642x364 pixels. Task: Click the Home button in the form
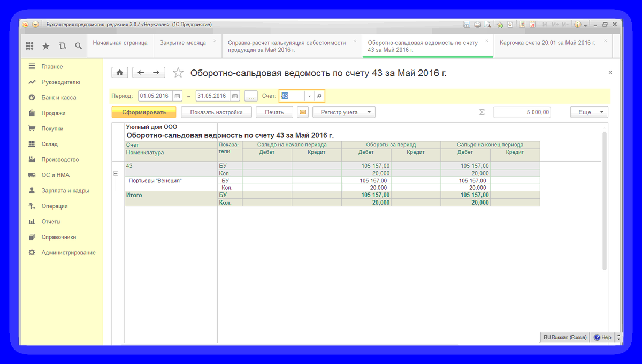point(120,73)
